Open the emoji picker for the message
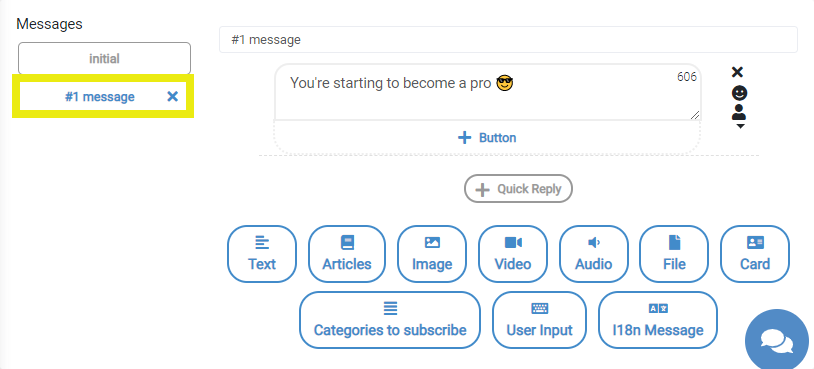The width and height of the screenshot is (814, 369). point(739,93)
